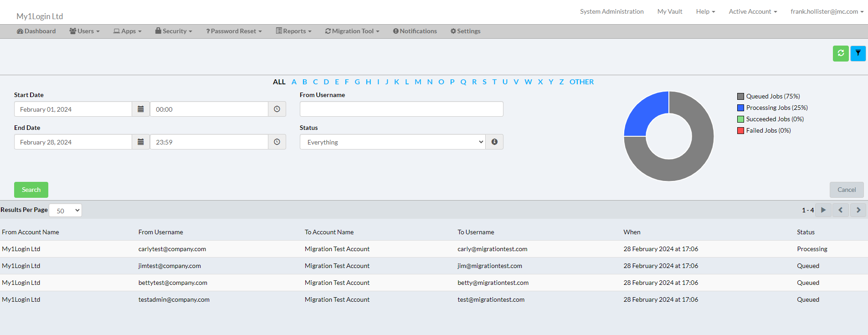The width and height of the screenshot is (868, 335).
Task: Open the Reports menu
Action: [x=294, y=31]
